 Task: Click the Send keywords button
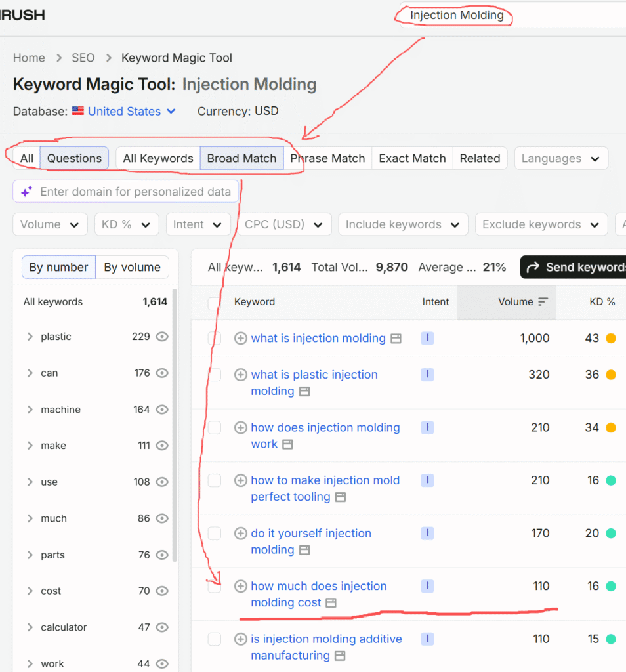(574, 267)
